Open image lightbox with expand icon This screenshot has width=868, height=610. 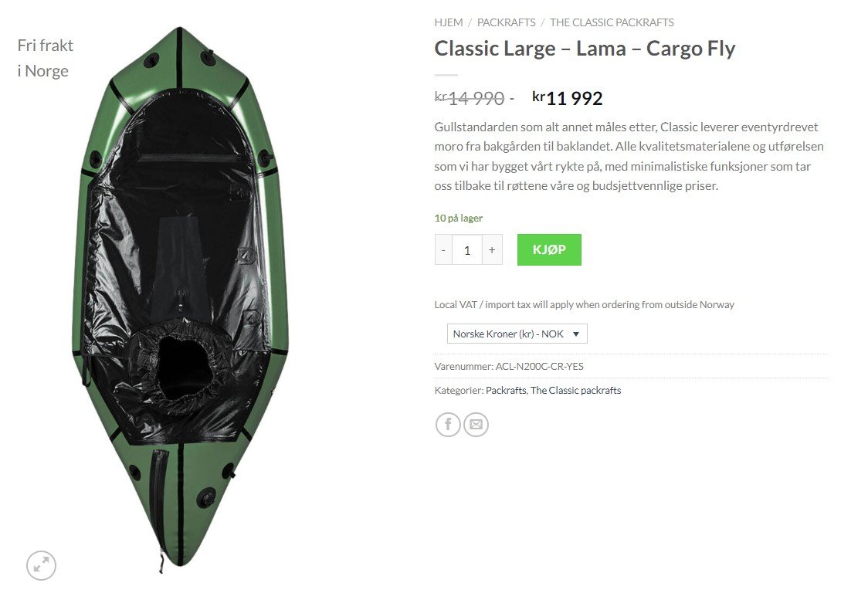(x=42, y=565)
